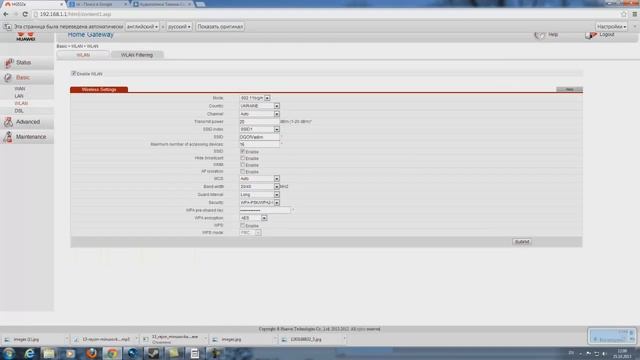The image size is (640, 360).
Task: Click Показать оригинал button
Action: (220, 27)
